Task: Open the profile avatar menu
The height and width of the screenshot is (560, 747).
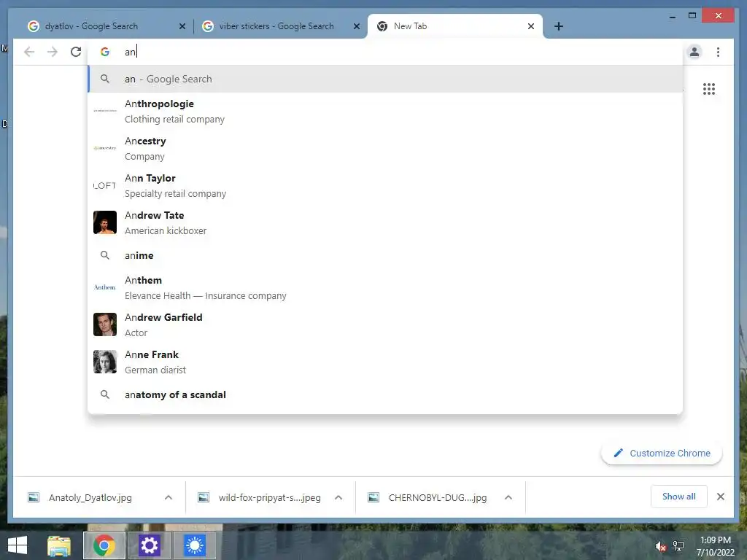Action: coord(694,52)
